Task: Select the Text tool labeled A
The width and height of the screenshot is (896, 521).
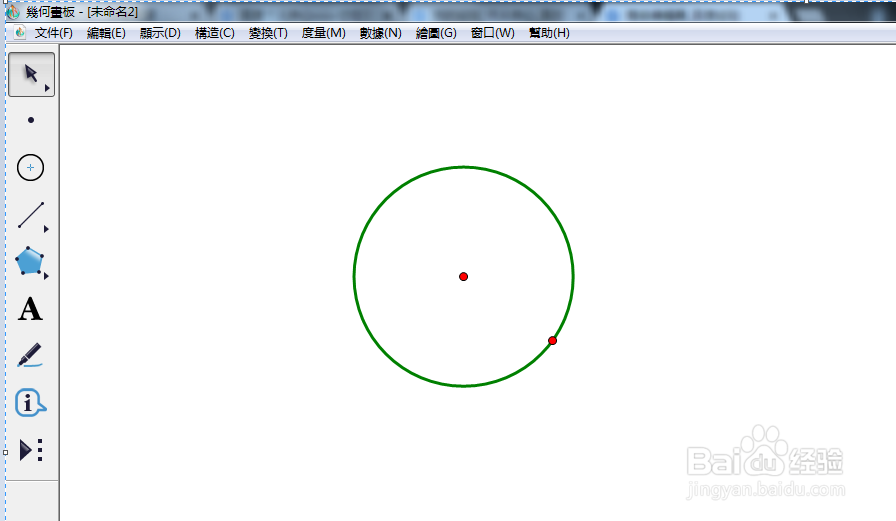Action: tap(30, 309)
